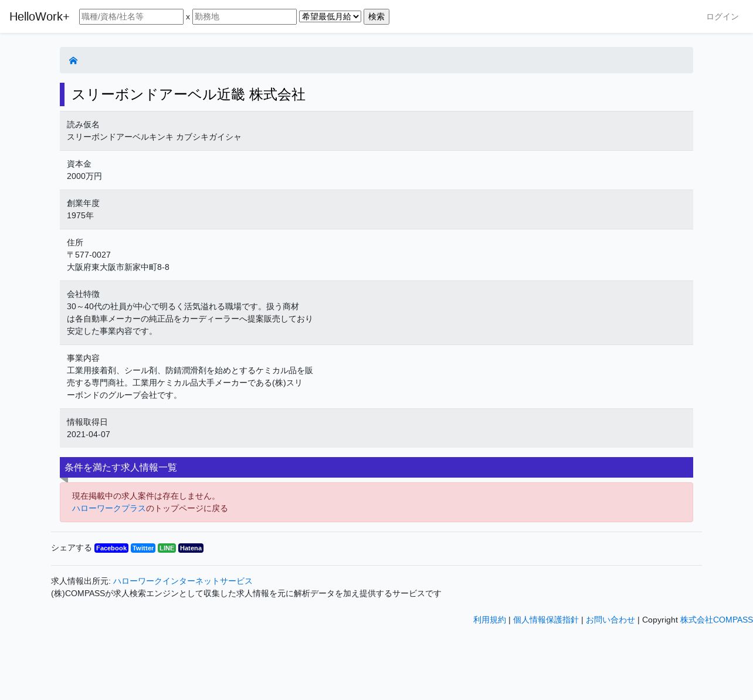Click the 会社特徴 field label

coord(83,294)
